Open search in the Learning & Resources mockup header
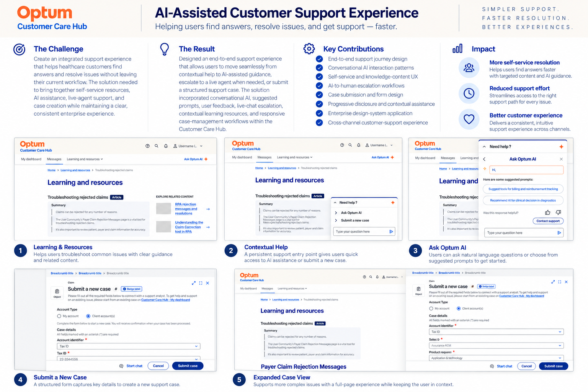The width and height of the screenshot is (588, 392). [157, 146]
